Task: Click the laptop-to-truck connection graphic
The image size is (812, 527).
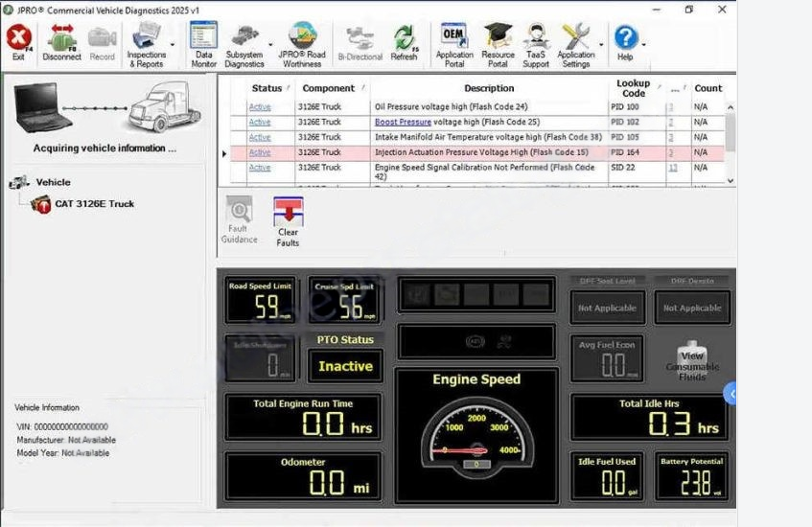Action: tap(107, 107)
